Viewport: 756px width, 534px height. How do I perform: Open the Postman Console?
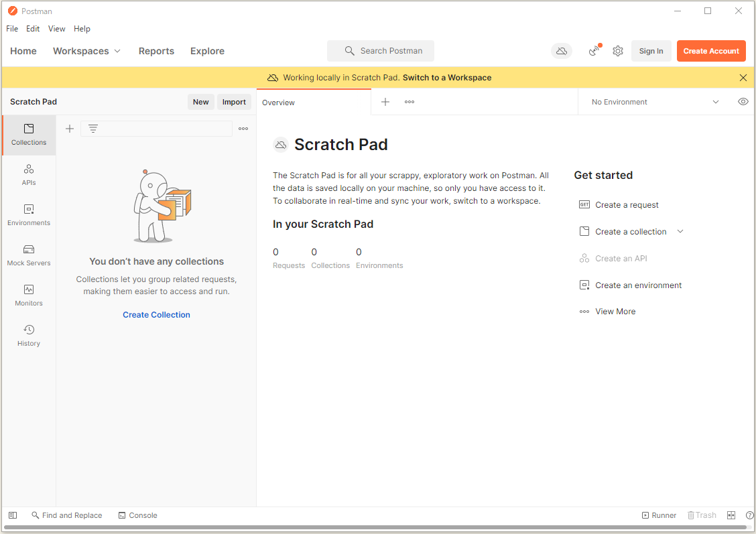pos(137,515)
